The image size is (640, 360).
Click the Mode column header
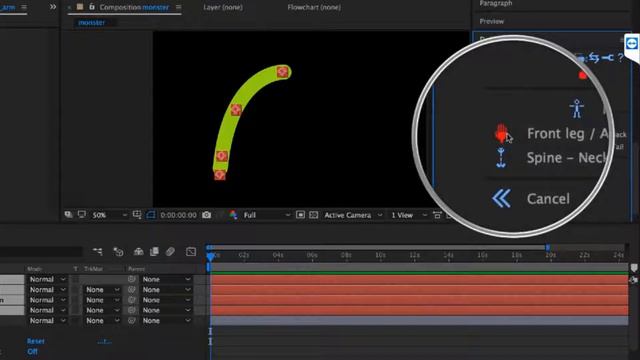[x=34, y=269]
